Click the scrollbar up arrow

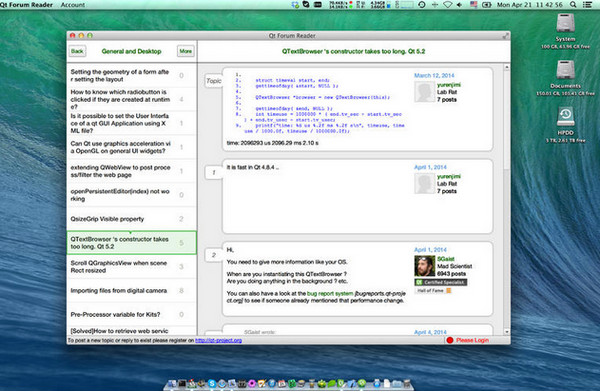507,67
